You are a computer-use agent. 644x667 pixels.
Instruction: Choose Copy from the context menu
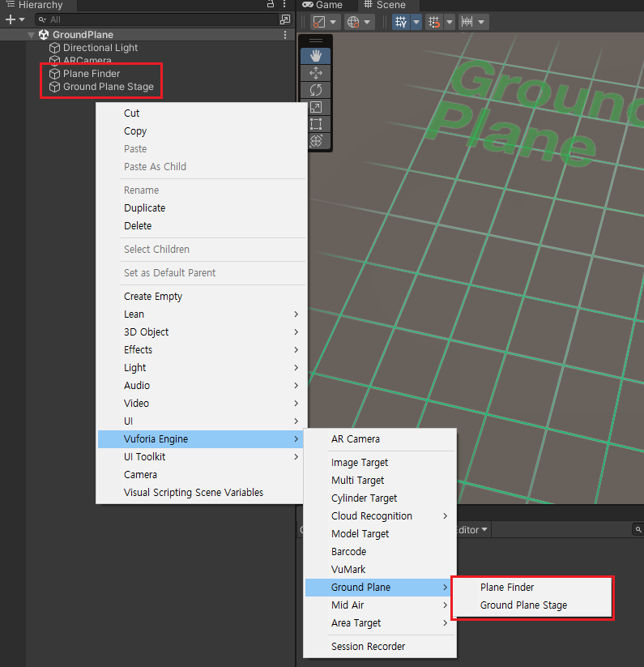point(200,131)
